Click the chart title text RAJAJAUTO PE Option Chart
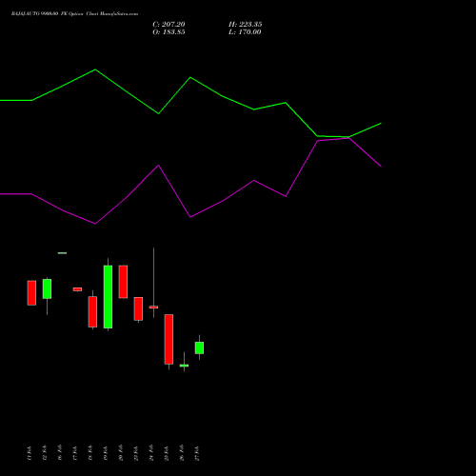 [x=74, y=14]
